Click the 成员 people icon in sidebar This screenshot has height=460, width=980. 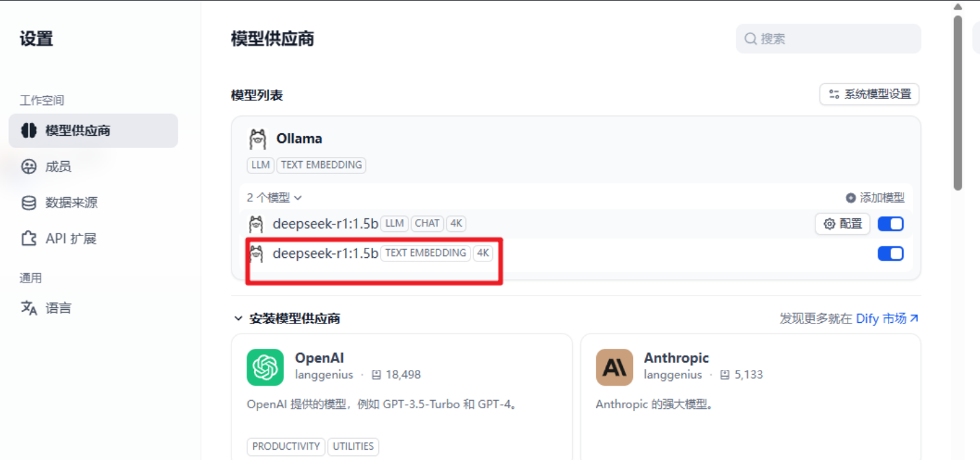pyautogui.click(x=29, y=167)
